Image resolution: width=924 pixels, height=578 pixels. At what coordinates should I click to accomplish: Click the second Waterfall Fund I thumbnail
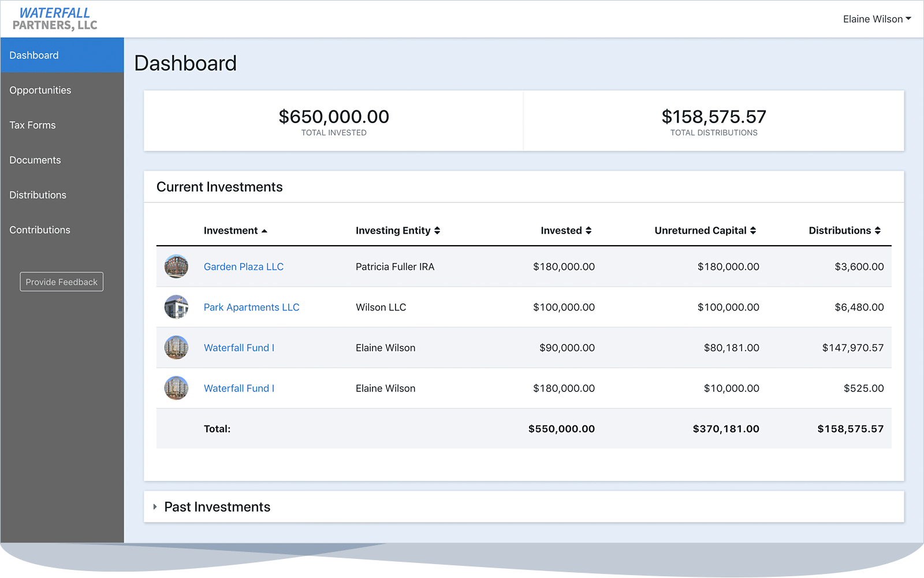[176, 388]
